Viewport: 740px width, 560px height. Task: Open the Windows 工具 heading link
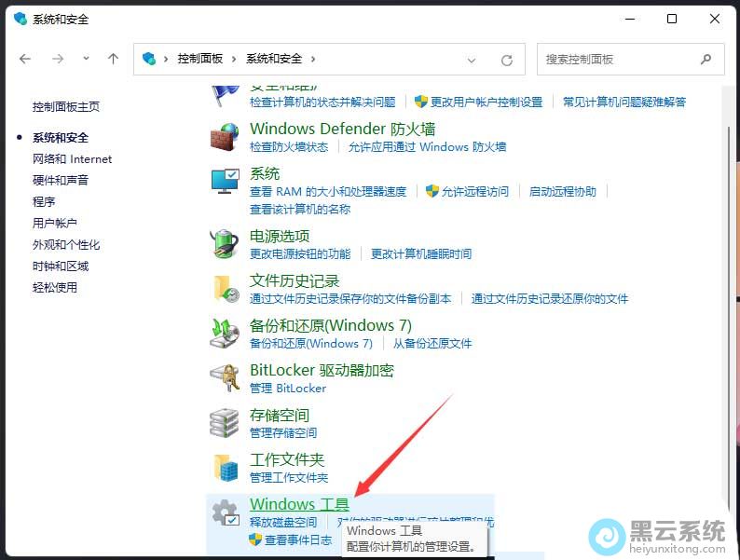point(300,504)
